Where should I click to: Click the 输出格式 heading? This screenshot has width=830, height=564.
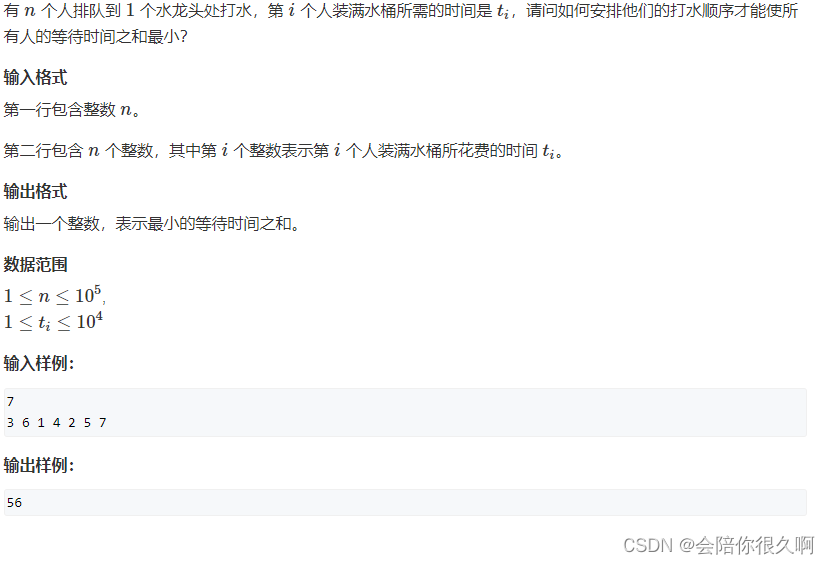click(x=35, y=191)
